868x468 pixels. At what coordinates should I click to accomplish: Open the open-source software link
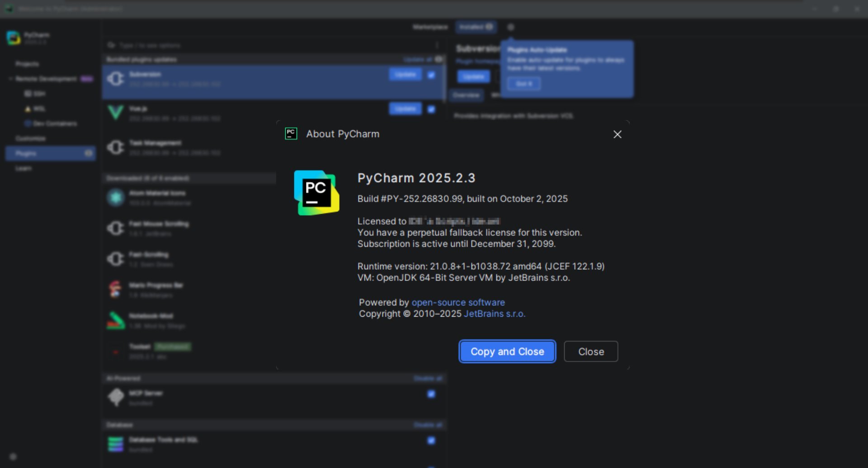click(x=458, y=302)
